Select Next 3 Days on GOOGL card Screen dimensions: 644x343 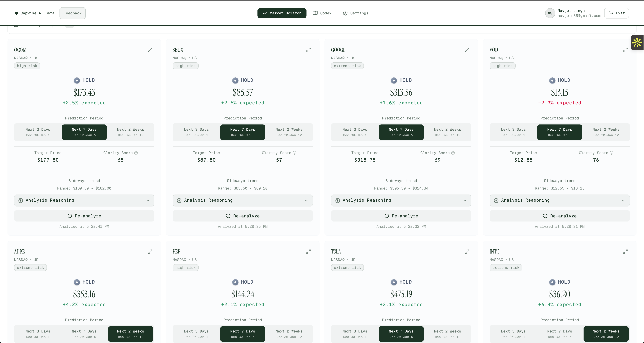point(355,132)
